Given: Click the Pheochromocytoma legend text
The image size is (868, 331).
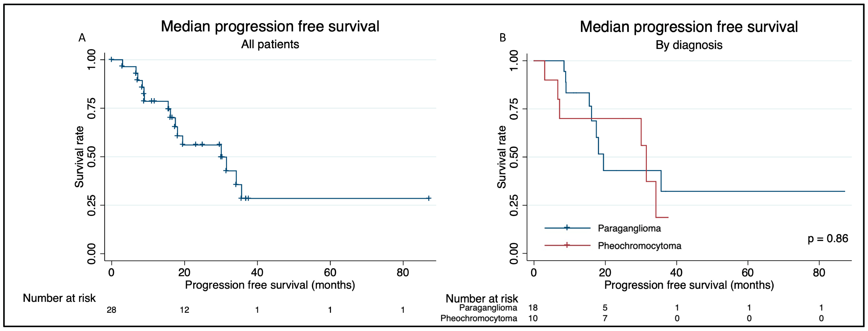Looking at the screenshot, I should [639, 246].
